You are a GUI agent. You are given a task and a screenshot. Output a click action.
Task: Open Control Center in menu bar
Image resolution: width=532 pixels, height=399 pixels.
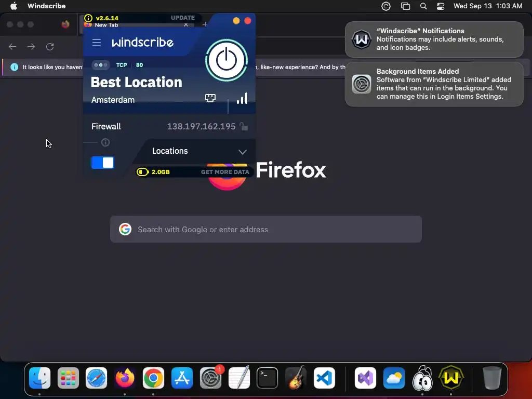click(x=441, y=6)
